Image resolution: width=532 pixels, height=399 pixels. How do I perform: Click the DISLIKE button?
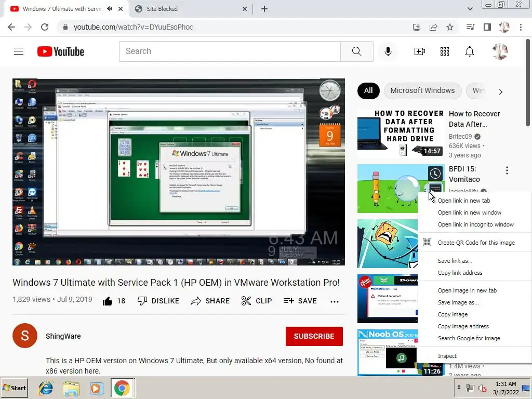point(158,301)
